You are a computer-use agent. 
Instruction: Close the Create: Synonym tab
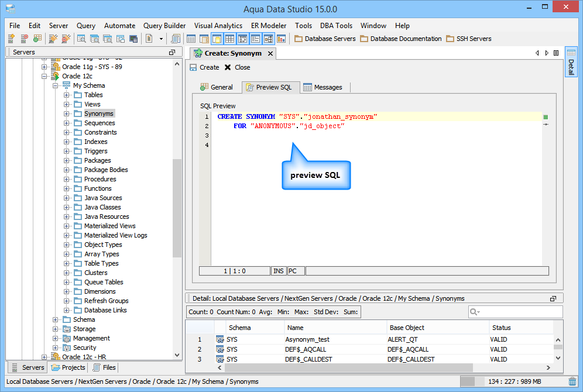point(270,53)
